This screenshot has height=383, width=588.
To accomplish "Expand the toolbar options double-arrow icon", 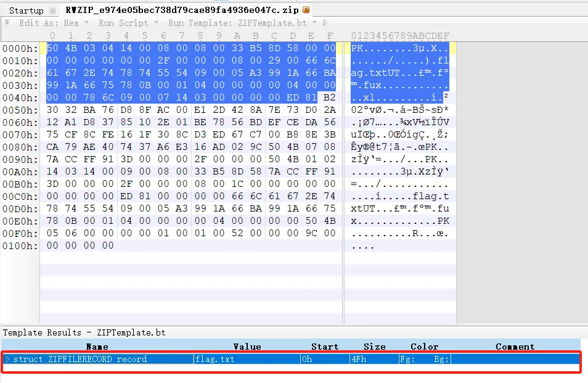I will click(x=7, y=23).
